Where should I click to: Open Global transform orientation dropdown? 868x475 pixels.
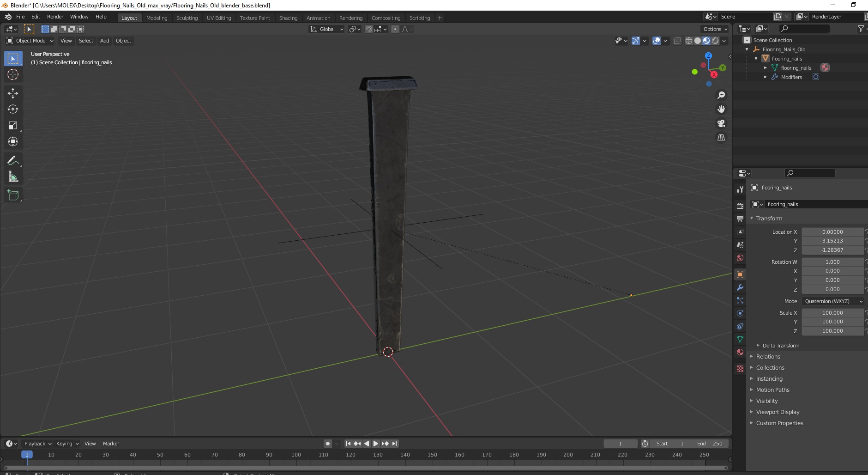tap(326, 29)
